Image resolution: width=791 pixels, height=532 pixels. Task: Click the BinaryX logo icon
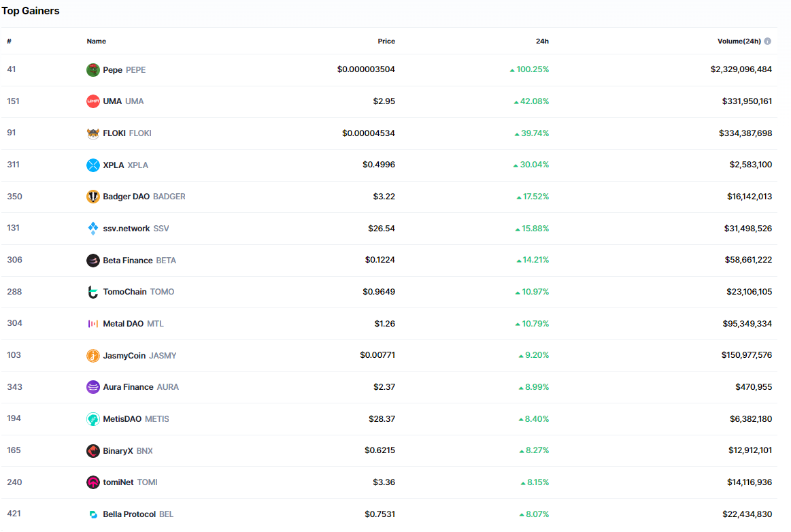point(93,451)
